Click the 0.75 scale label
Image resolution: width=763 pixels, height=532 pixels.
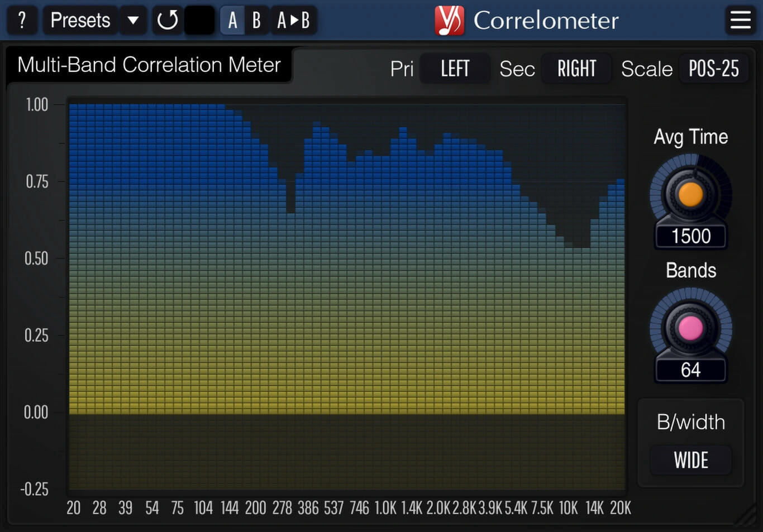click(x=37, y=182)
